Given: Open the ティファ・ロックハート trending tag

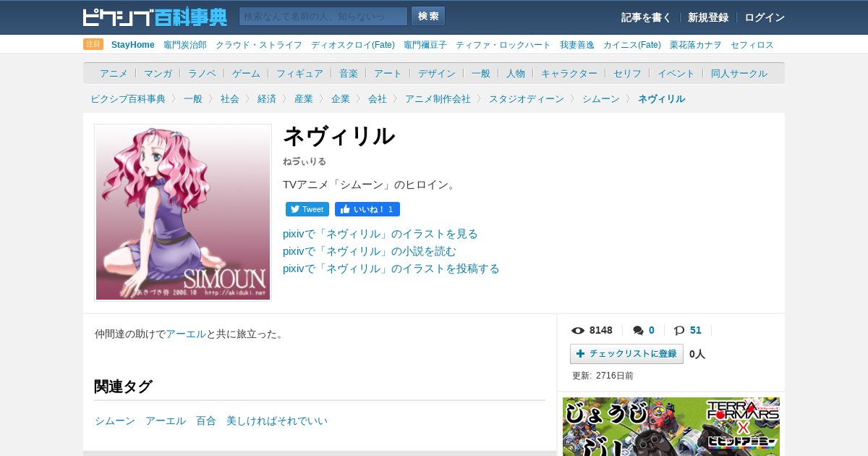Looking at the screenshot, I should 503,45.
